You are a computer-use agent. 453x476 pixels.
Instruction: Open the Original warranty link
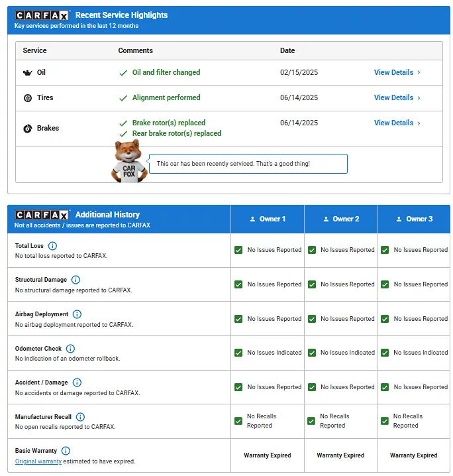pyautogui.click(x=38, y=461)
